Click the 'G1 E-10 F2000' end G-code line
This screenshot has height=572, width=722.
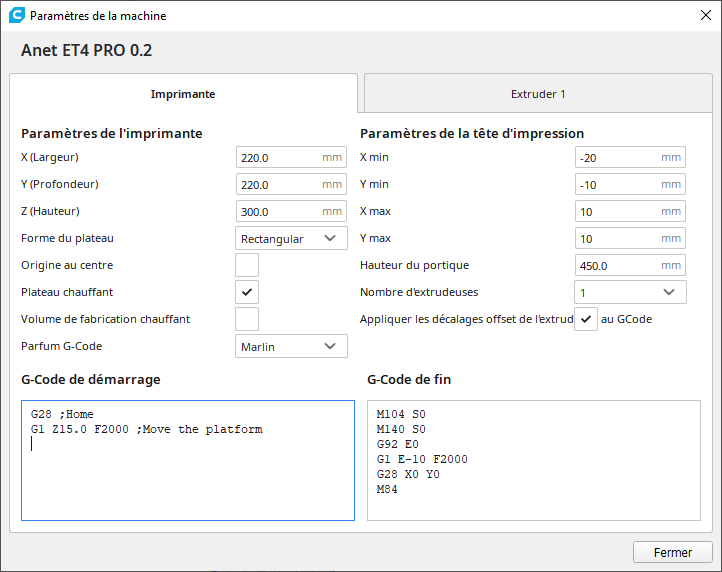click(x=422, y=459)
